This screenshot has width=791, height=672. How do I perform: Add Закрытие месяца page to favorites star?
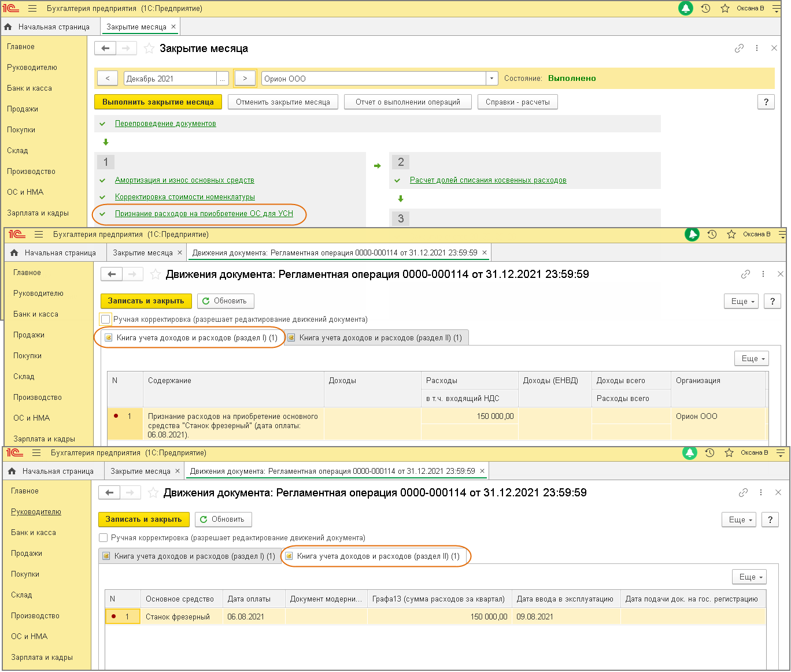click(149, 49)
